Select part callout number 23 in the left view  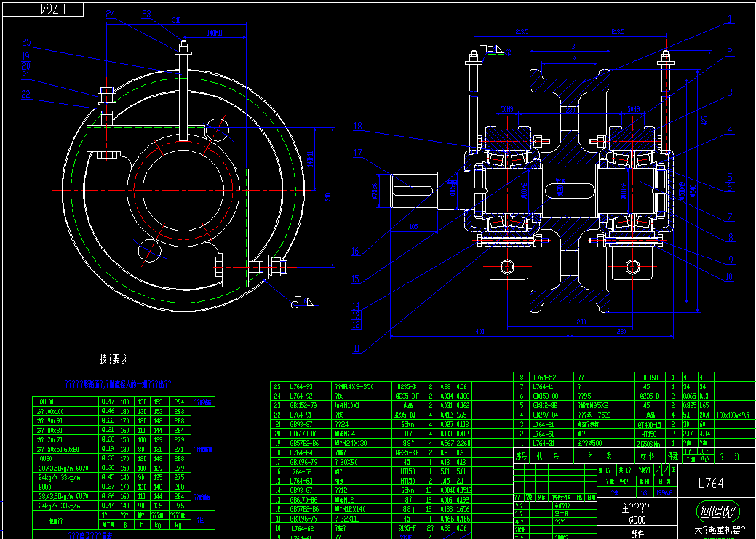(x=146, y=14)
